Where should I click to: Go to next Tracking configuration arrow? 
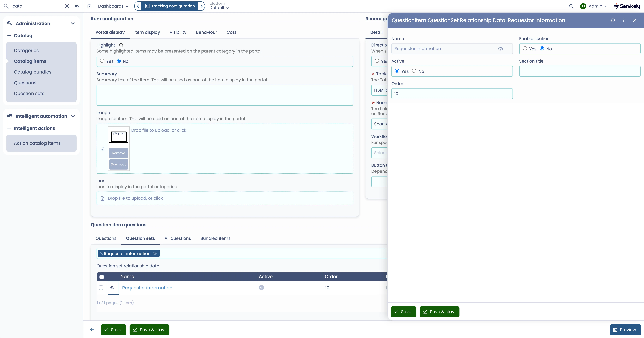point(201,6)
